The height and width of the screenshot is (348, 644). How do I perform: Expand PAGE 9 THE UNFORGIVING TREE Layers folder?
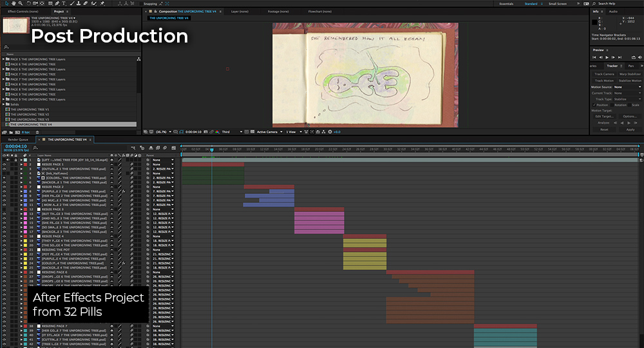pyautogui.click(x=4, y=99)
